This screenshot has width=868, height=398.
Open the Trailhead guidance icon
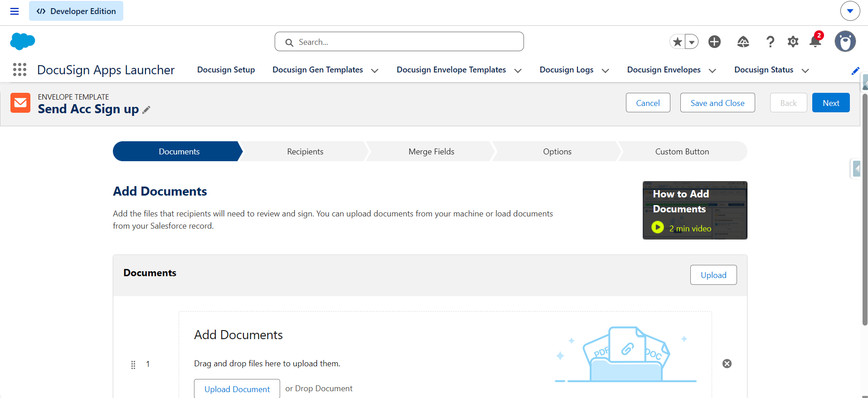[743, 42]
